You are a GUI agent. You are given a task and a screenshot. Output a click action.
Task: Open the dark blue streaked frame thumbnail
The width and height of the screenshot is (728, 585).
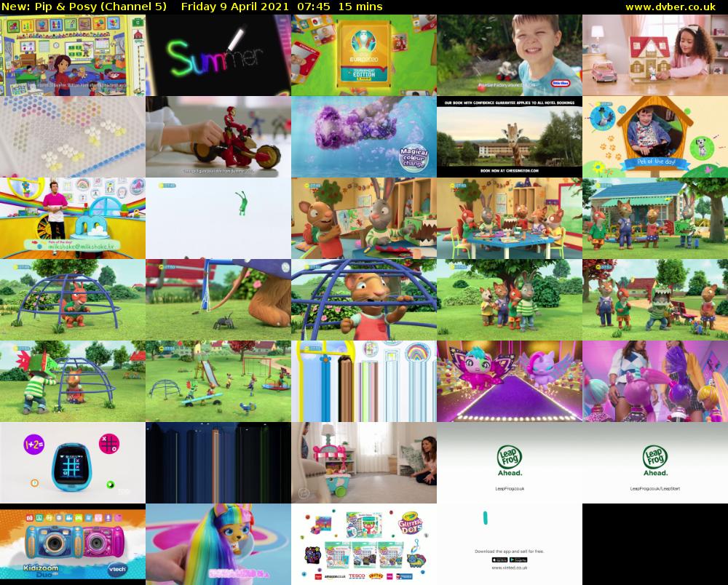218,463
